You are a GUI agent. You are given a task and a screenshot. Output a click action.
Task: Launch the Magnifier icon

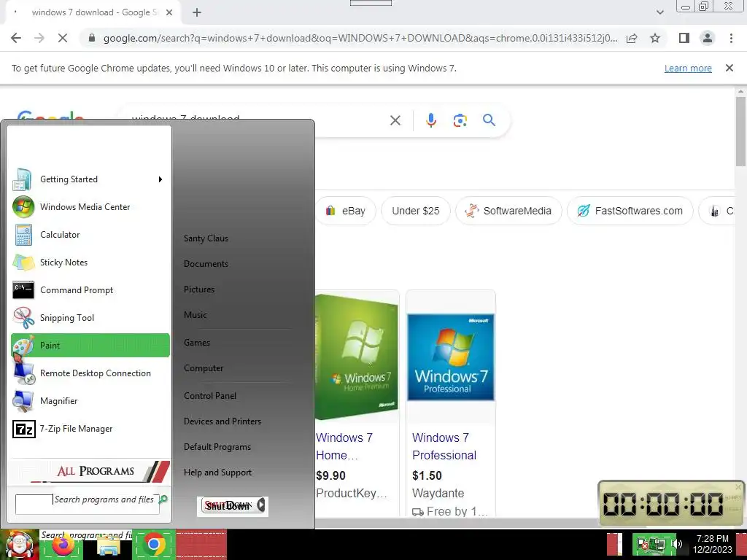[x=23, y=401]
